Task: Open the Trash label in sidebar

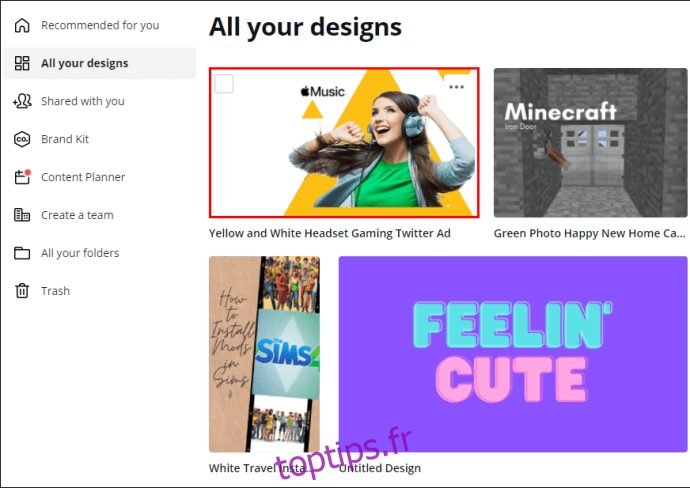Action: click(x=55, y=291)
